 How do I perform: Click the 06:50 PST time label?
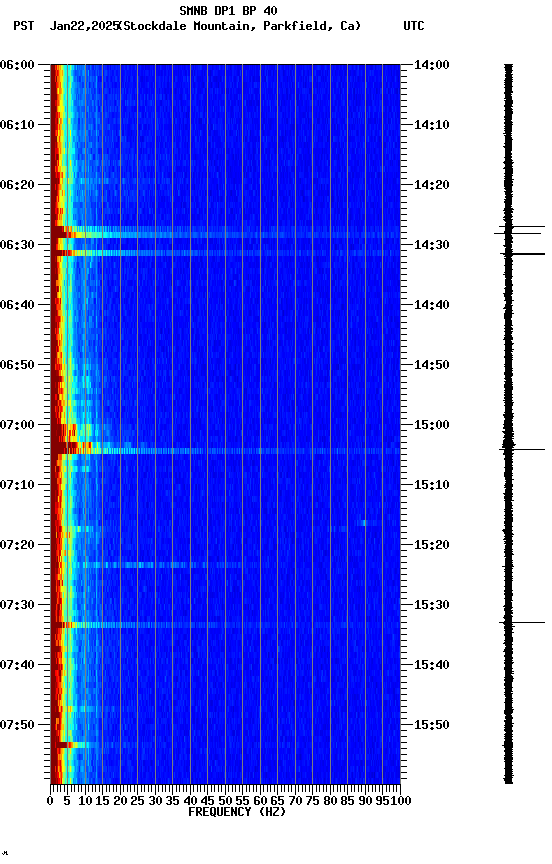(17, 365)
